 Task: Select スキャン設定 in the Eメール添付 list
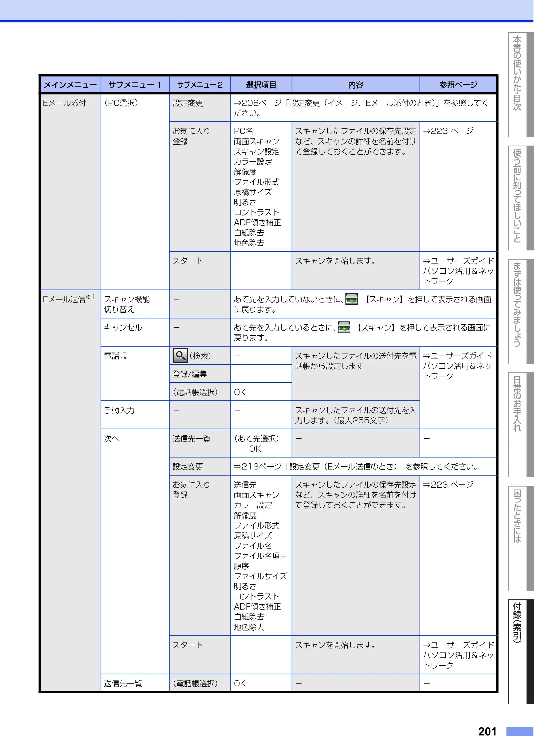[256, 152]
